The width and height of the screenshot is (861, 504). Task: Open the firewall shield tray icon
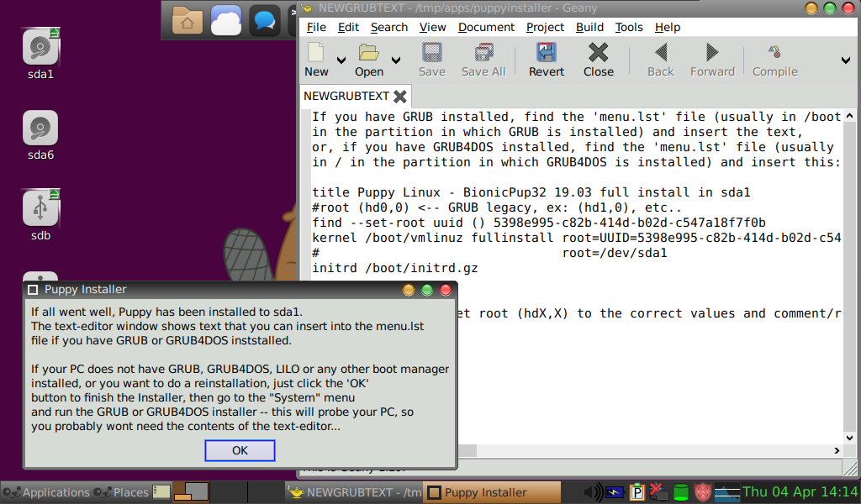click(702, 492)
